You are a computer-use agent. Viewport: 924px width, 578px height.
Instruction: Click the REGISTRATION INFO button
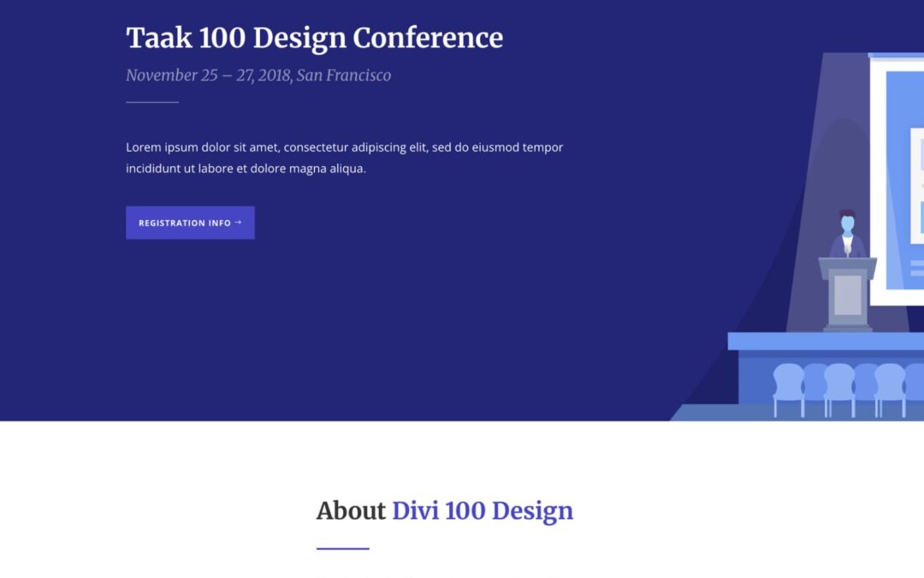coord(190,223)
